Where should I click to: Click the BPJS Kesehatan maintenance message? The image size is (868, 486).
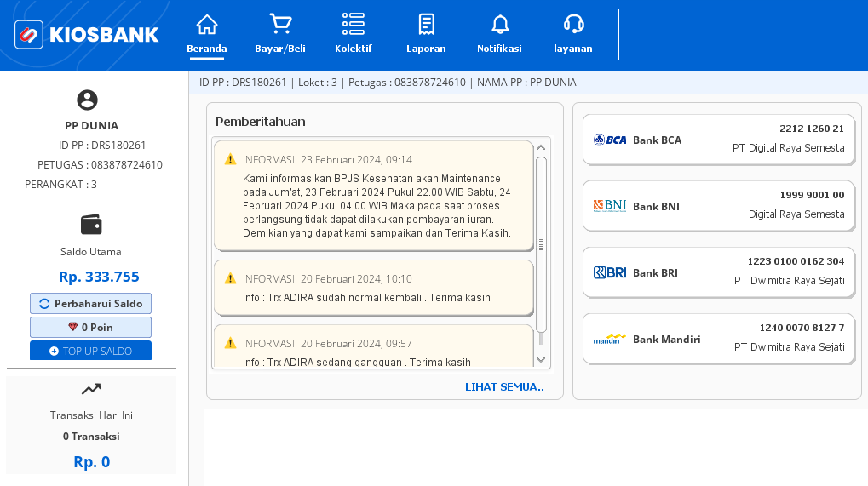coord(377,206)
